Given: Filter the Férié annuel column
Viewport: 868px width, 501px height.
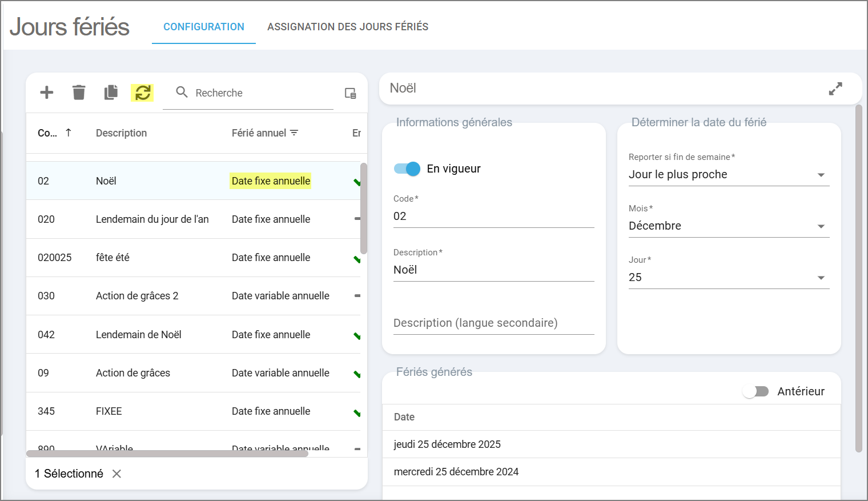Looking at the screenshot, I should tap(295, 133).
